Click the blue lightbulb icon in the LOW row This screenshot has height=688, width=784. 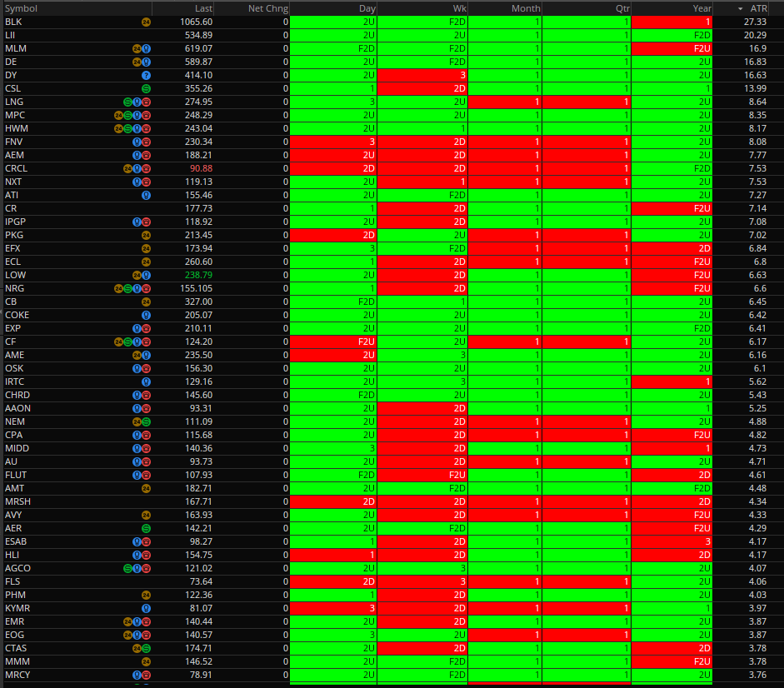point(146,276)
